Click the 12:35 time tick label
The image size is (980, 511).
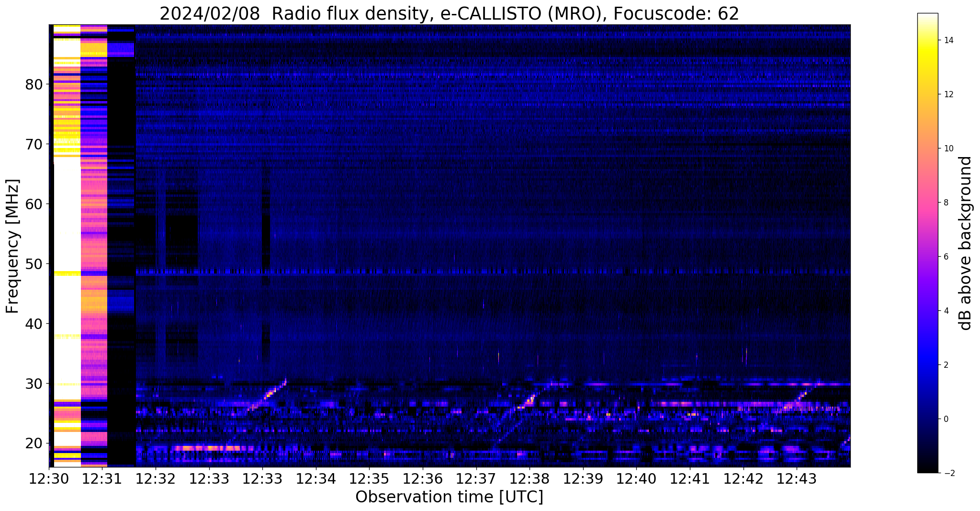369,478
